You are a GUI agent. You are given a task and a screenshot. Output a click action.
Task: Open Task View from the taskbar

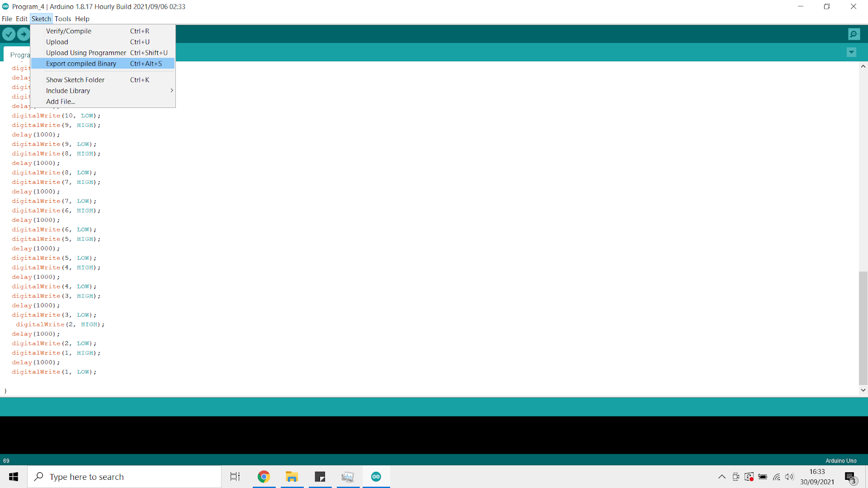pyautogui.click(x=235, y=477)
